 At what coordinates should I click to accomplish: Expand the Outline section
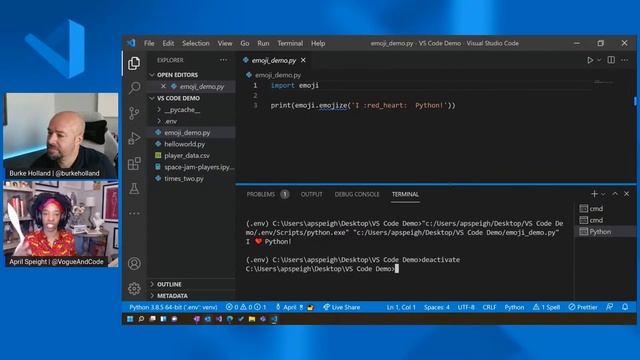[191, 284]
